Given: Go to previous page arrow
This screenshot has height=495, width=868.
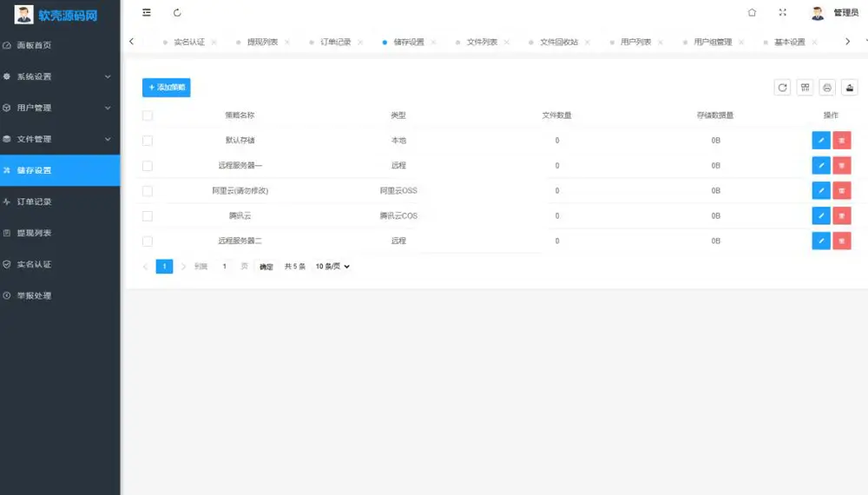Looking at the screenshot, I should tap(145, 267).
